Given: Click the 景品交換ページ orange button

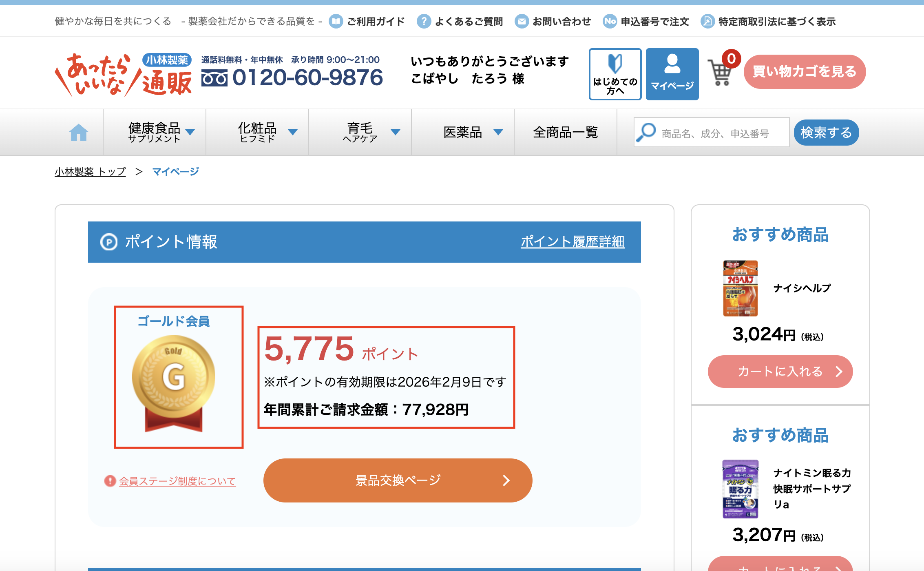Looking at the screenshot, I should 398,480.
